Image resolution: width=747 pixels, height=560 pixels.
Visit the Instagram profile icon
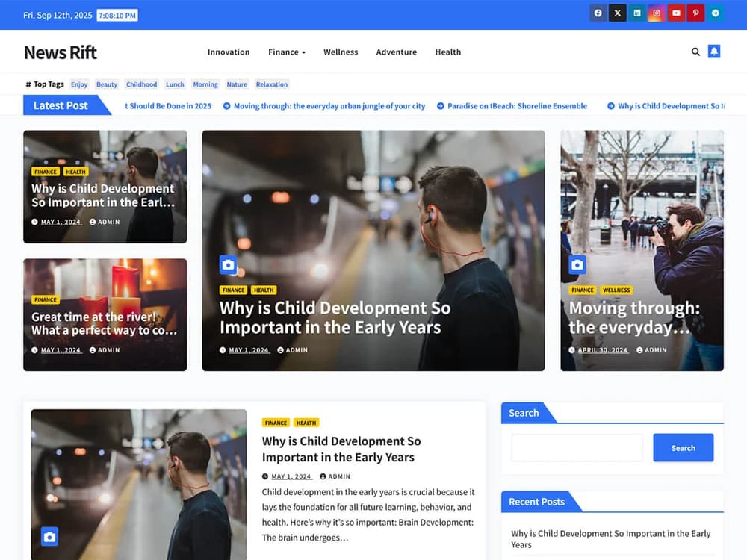coord(657,13)
